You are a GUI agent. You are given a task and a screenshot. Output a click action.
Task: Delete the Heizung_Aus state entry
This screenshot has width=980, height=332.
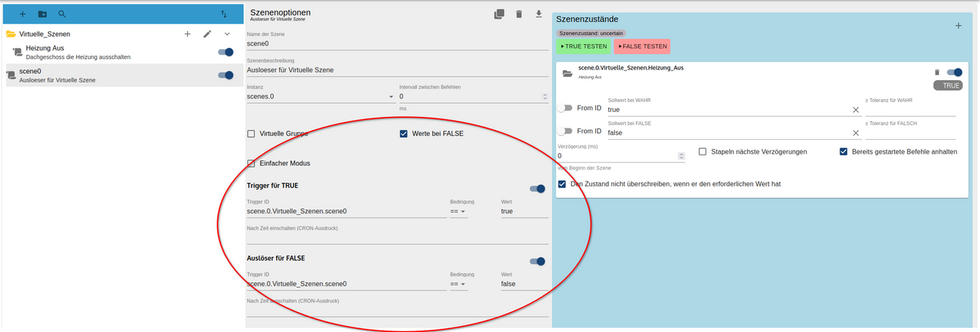[937, 73]
